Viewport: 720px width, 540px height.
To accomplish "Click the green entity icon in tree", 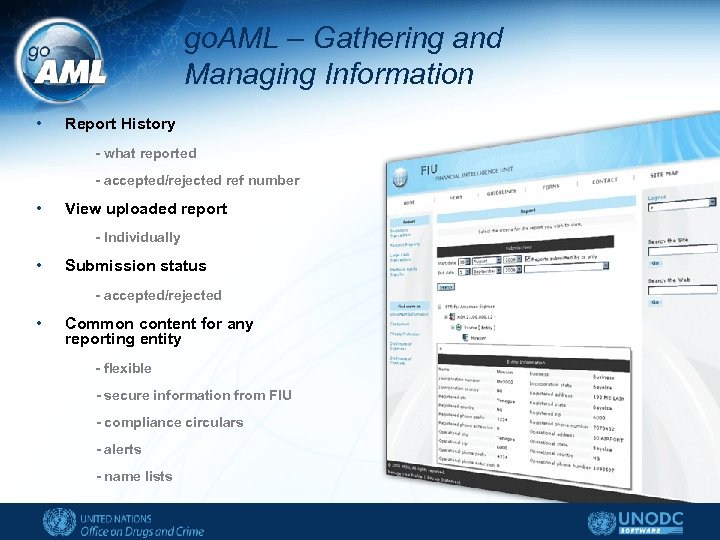I will tap(459, 327).
